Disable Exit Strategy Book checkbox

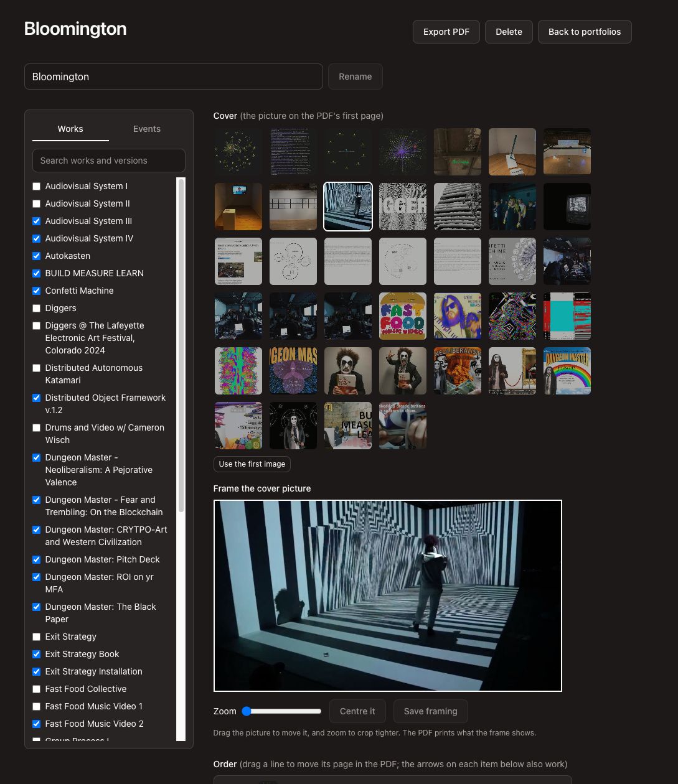click(36, 654)
